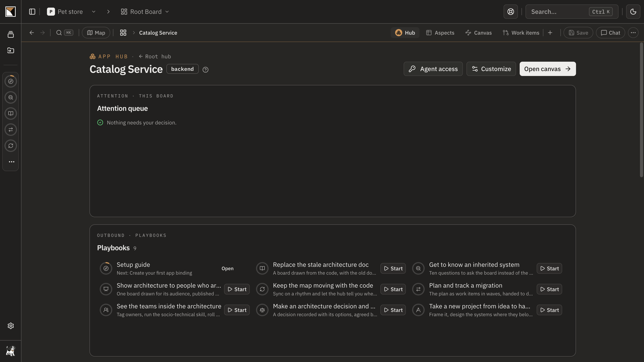Click the Customize button
Screen dimensions: 644x362
tap(491, 69)
